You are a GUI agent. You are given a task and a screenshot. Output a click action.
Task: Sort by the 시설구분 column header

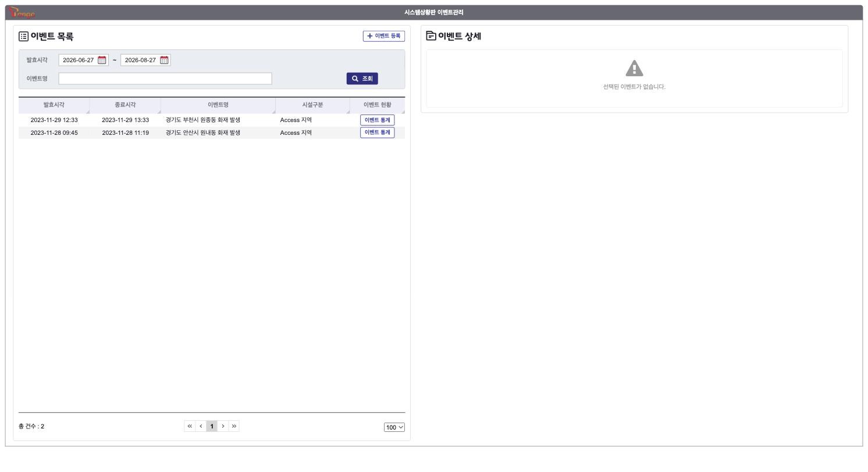click(x=312, y=105)
